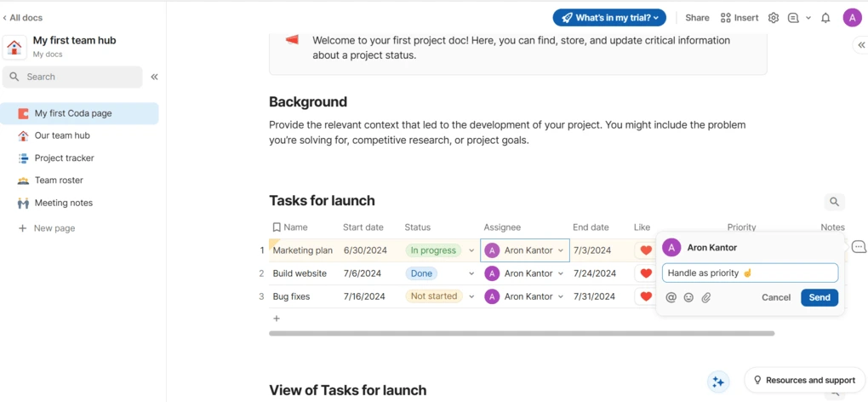The width and height of the screenshot is (868, 402).
Task: Open status dropdown for Bug fixes
Action: click(471, 296)
